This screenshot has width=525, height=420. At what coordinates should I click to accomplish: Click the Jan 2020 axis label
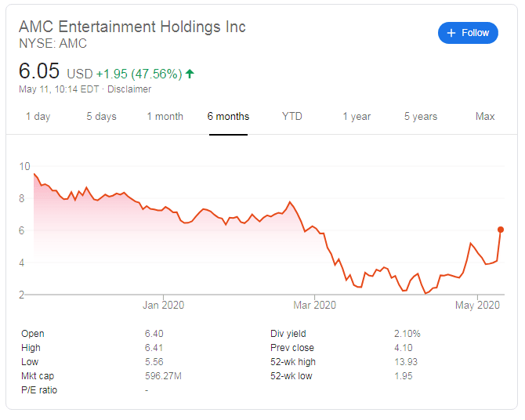pos(163,305)
